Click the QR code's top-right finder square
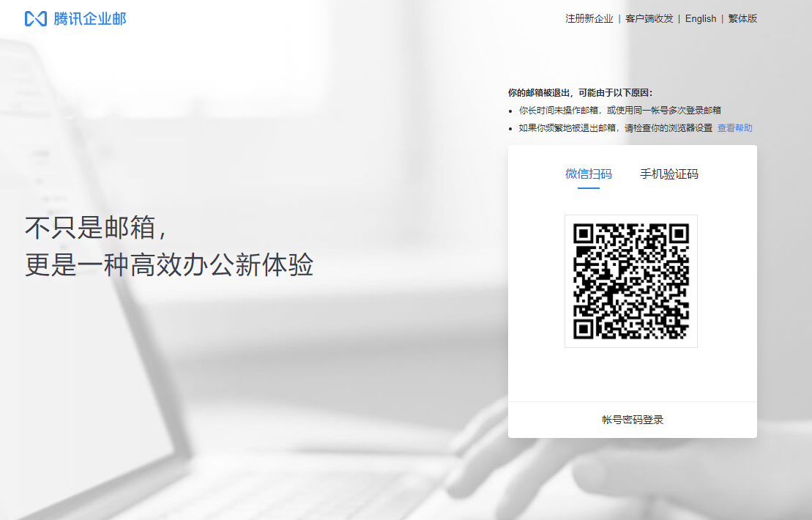 [678, 234]
